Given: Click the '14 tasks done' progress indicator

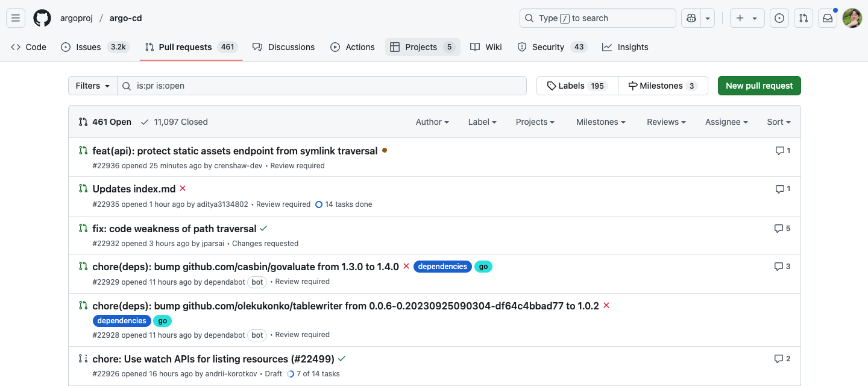Looking at the screenshot, I should [x=344, y=204].
